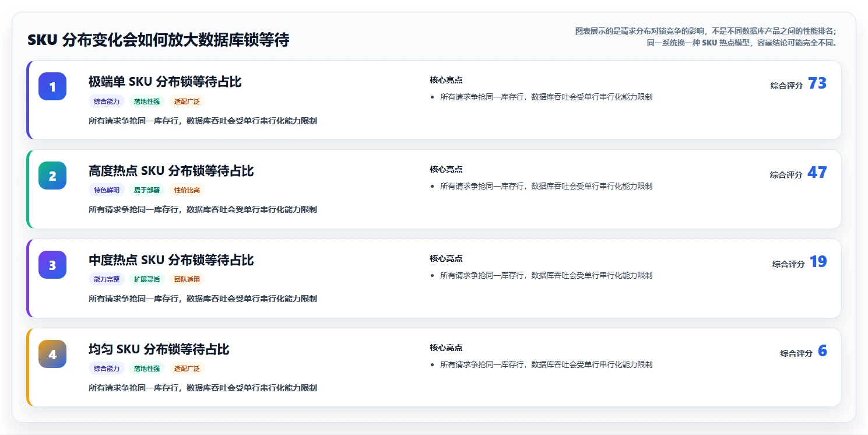Click the bullet point in 均匀 SKU highlights
The width and height of the screenshot is (868, 435).
[x=546, y=365]
